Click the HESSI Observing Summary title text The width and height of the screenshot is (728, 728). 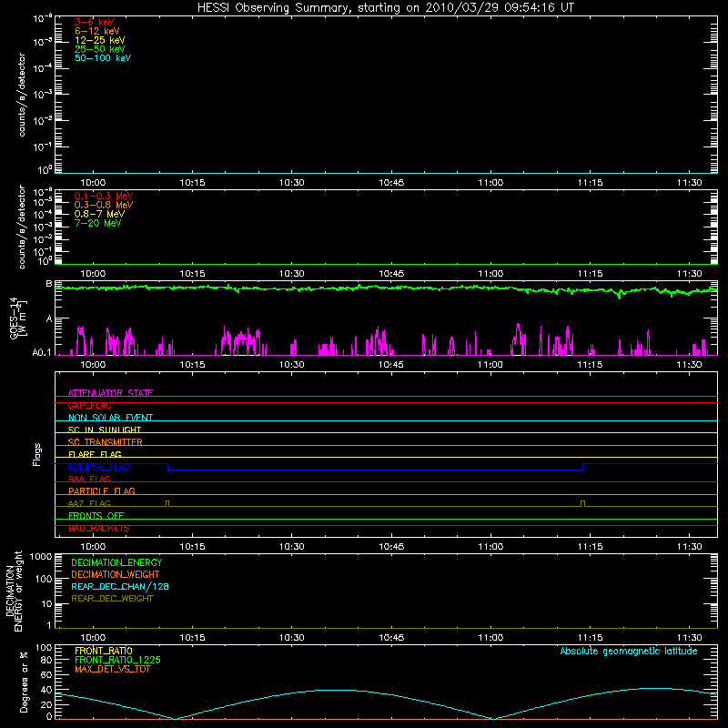click(x=386, y=8)
